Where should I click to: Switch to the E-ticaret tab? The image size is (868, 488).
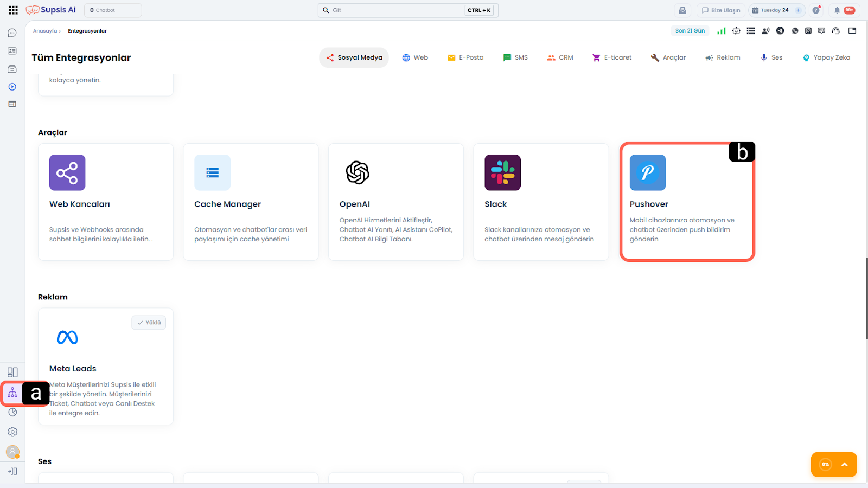click(612, 57)
